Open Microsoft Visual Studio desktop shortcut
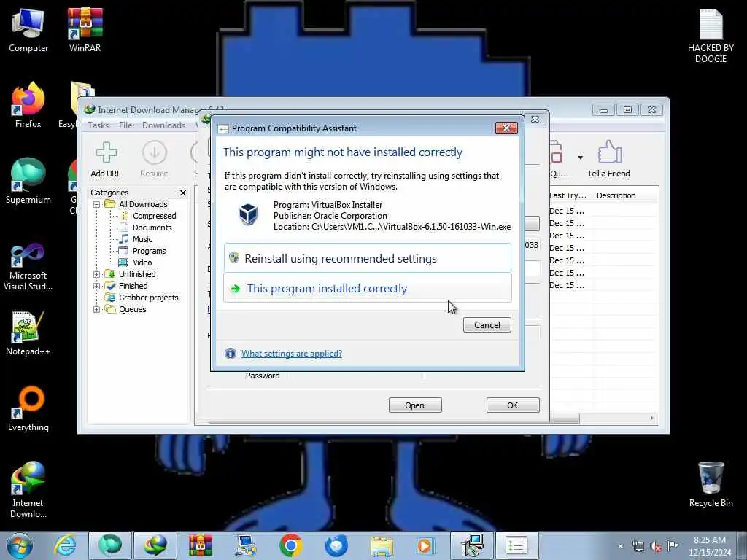This screenshot has width=747, height=560. point(28,267)
